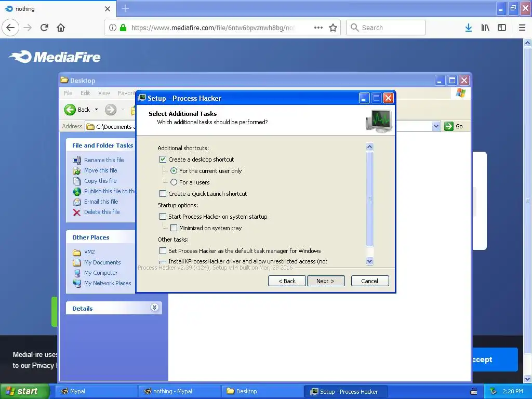Show site information icon in address bar
The height and width of the screenshot is (399, 532).
pyautogui.click(x=112, y=28)
